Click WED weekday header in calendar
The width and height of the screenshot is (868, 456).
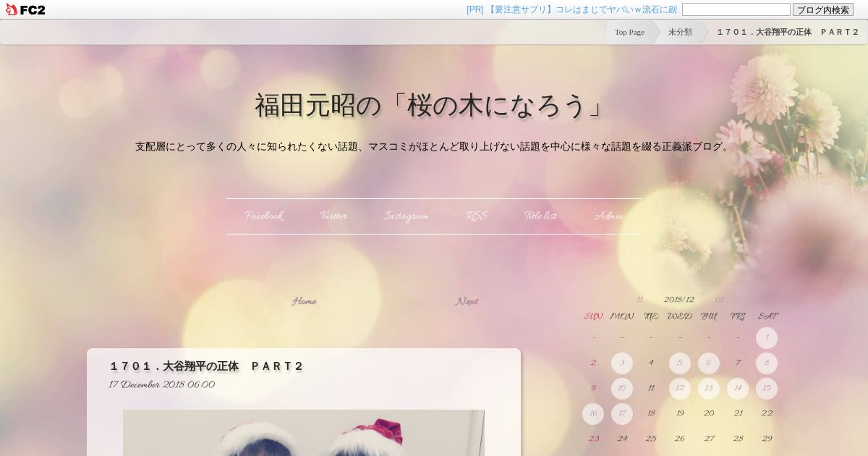point(680,317)
